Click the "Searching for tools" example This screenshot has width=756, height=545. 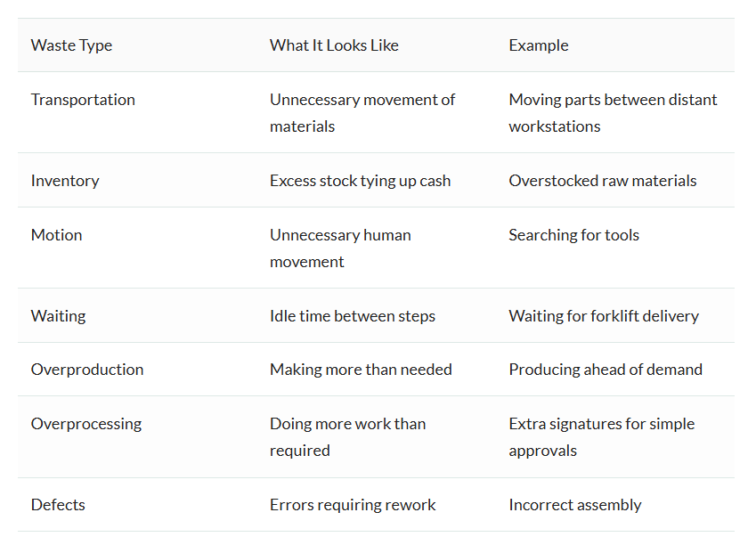pos(573,235)
